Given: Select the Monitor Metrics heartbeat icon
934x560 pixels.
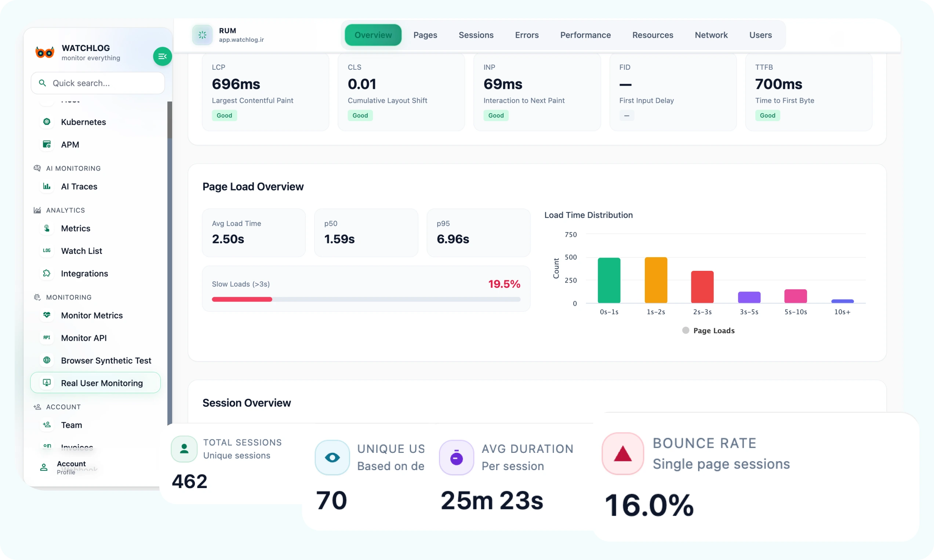Looking at the screenshot, I should 47,315.
